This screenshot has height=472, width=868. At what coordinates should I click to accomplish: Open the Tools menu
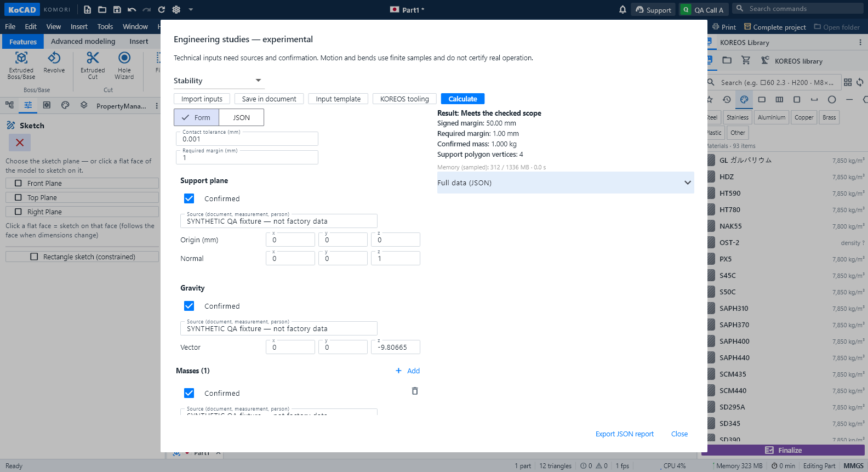coord(105,26)
